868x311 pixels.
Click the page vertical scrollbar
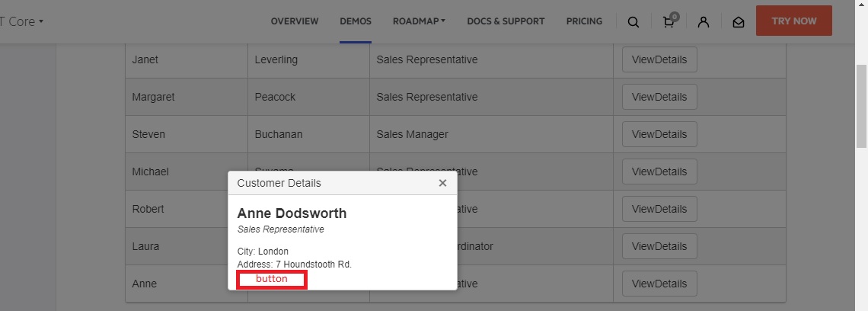tap(861, 107)
